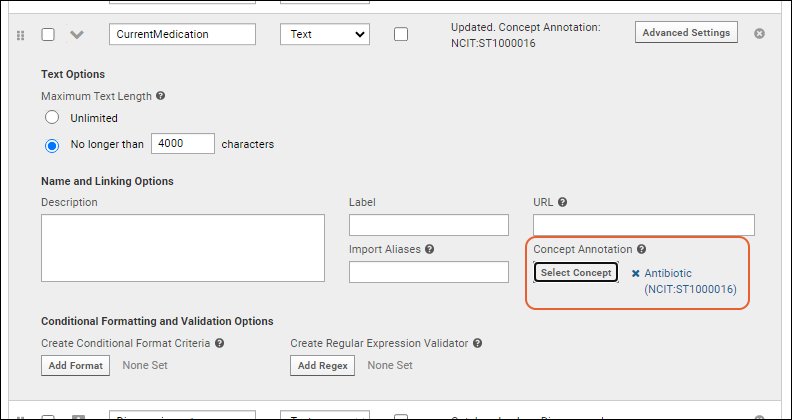Open help for Maximum Text Length
Image resolution: width=792 pixels, height=420 pixels.
[160, 95]
